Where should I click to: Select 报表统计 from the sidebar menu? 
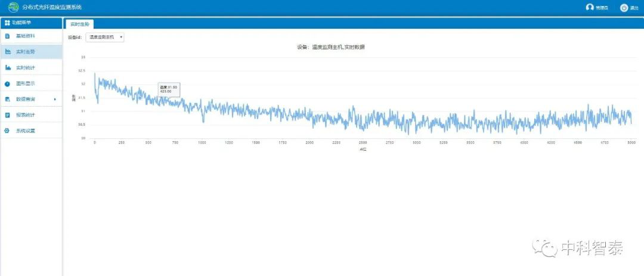[x=26, y=115]
